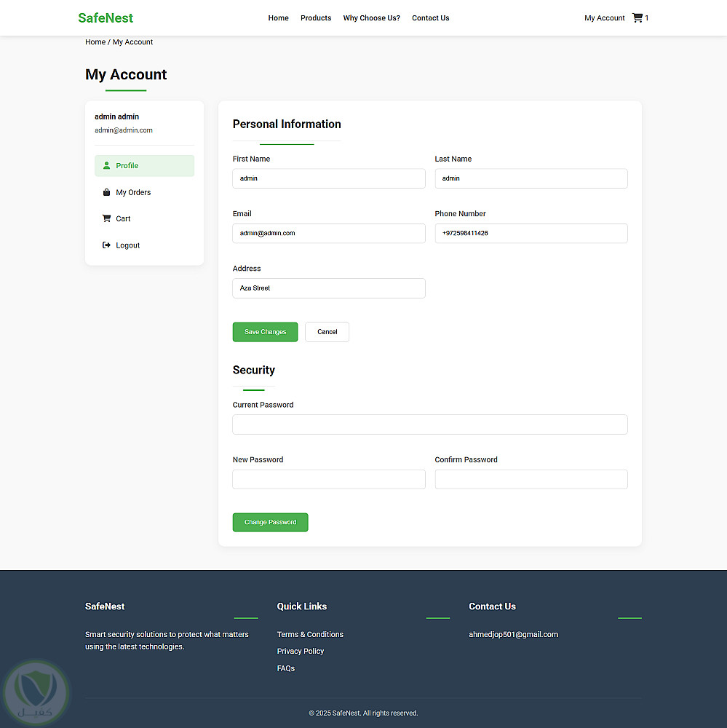Screen dimensions: 727x728
Task: Click Home in the breadcrumb
Action: pyautogui.click(x=95, y=41)
